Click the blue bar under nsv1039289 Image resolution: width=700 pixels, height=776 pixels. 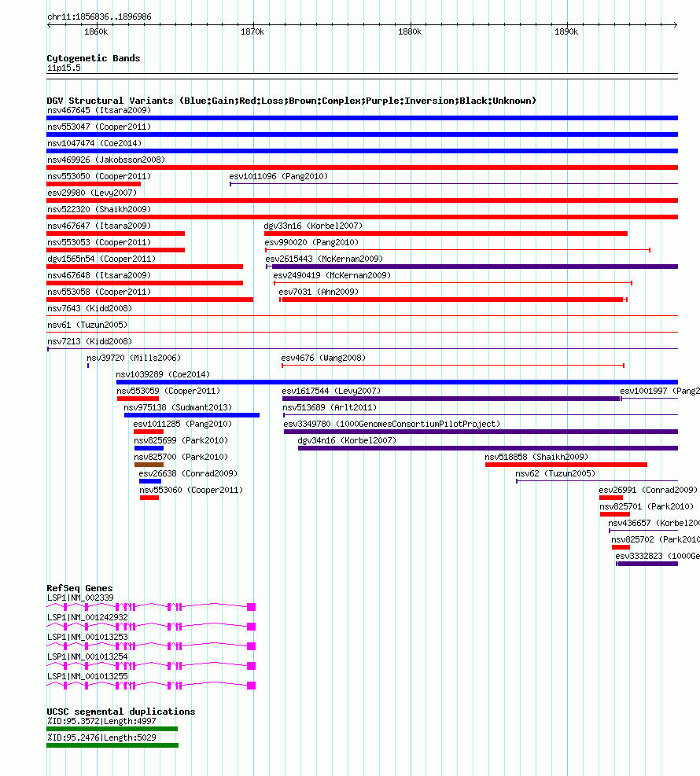[396, 382]
